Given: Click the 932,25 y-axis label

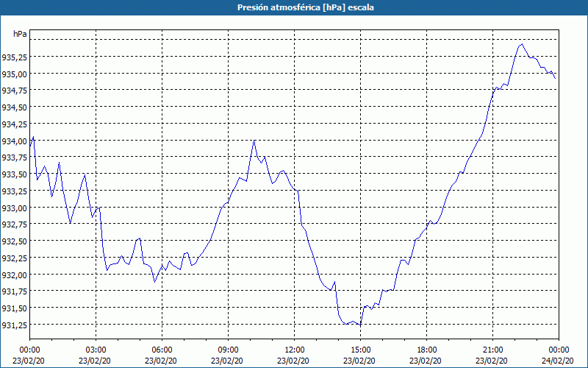Looking at the screenshot, I should coord(14,258).
